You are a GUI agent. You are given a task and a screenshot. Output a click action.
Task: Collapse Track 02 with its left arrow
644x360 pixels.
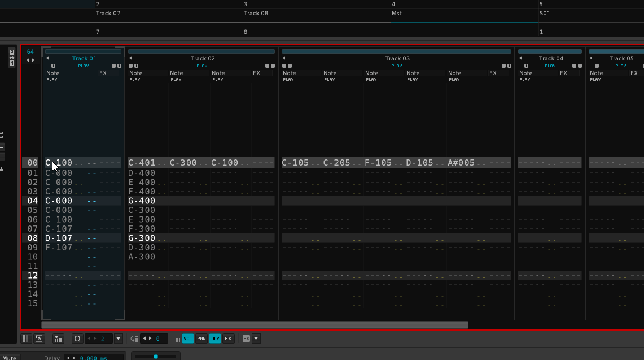tap(130, 58)
